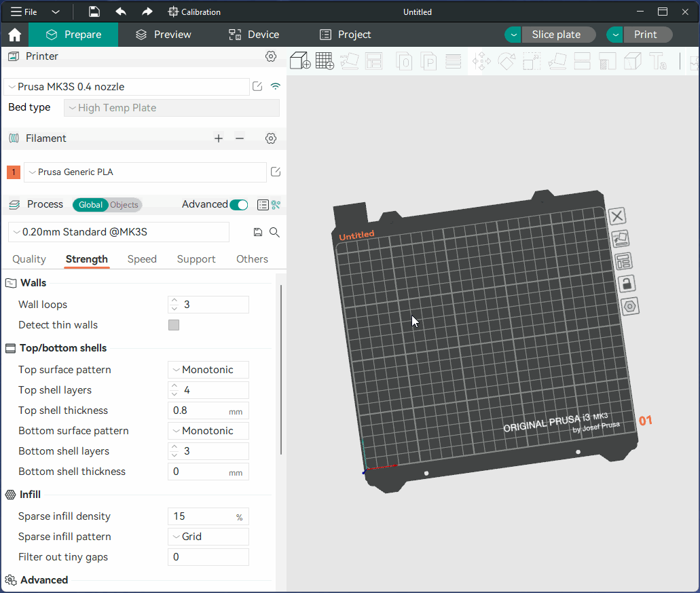The width and height of the screenshot is (700, 593).
Task: Open Filament settings gear icon
Action: [x=270, y=138]
